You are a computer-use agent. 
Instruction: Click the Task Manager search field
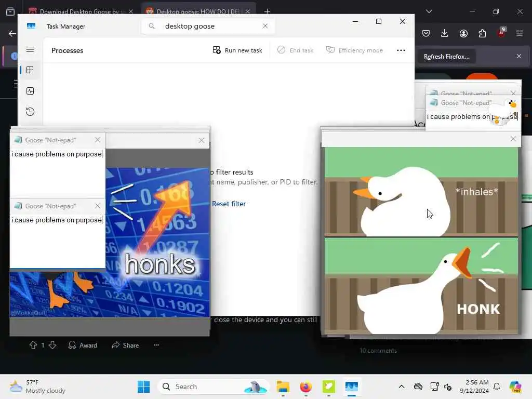coord(208,26)
